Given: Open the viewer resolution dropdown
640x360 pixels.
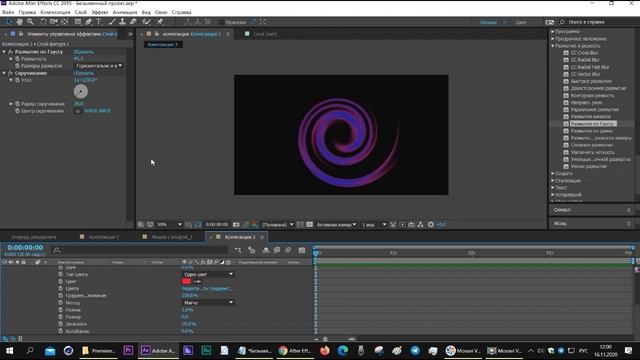Looking at the screenshot, I should [x=278, y=224].
